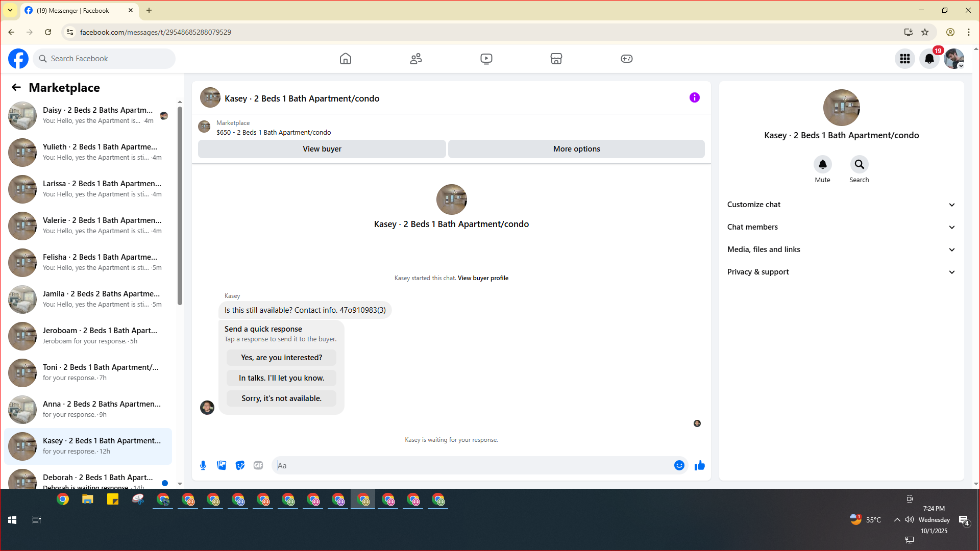This screenshot has width=980, height=551.
Task: Search within the Kasey conversation
Action: click(x=860, y=164)
